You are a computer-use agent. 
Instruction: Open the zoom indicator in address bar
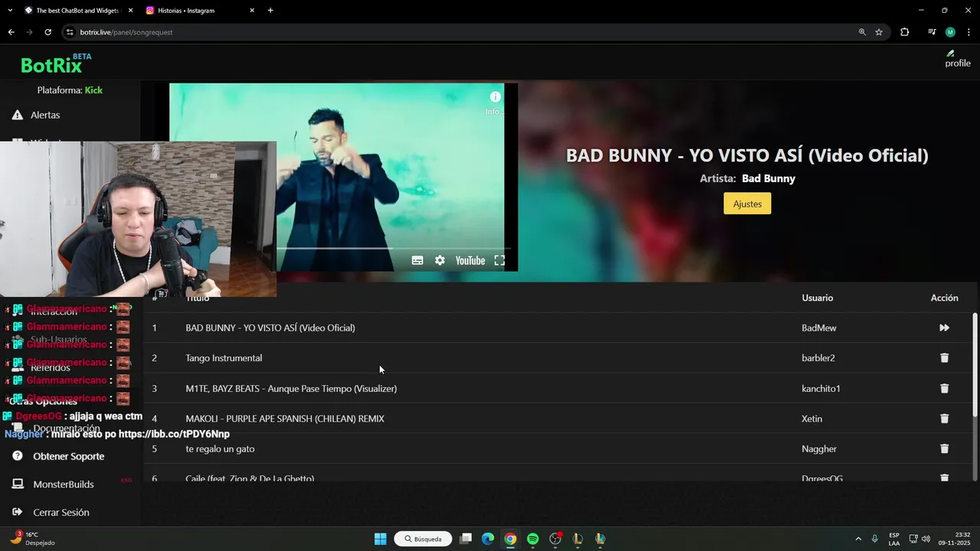click(x=862, y=32)
